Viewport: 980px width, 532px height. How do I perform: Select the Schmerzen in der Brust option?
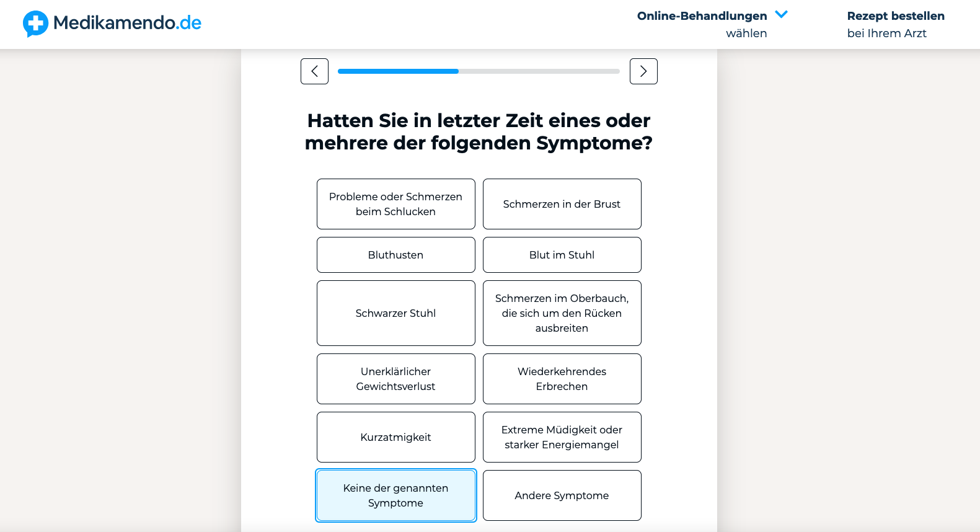(562, 204)
